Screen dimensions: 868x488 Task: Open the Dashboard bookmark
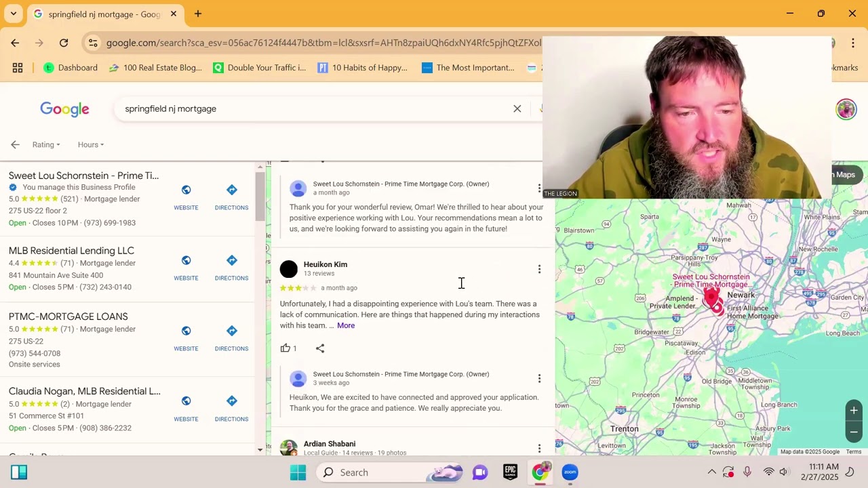pos(71,68)
